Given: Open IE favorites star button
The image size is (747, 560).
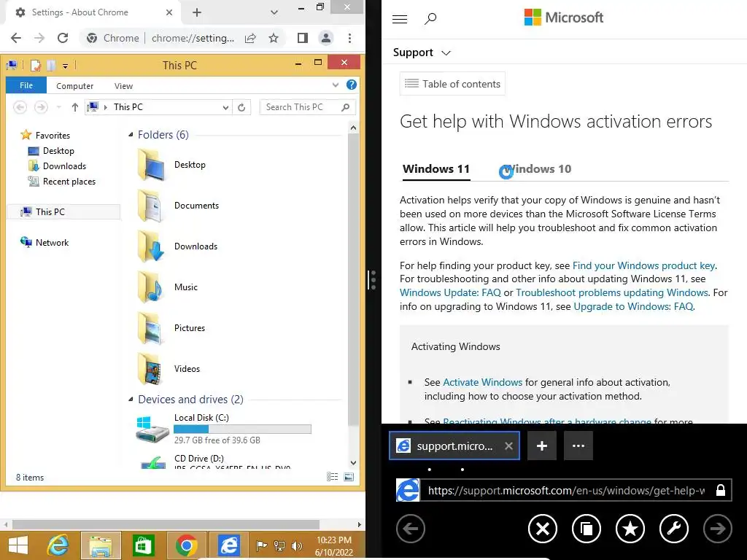Looking at the screenshot, I should pos(630,529).
